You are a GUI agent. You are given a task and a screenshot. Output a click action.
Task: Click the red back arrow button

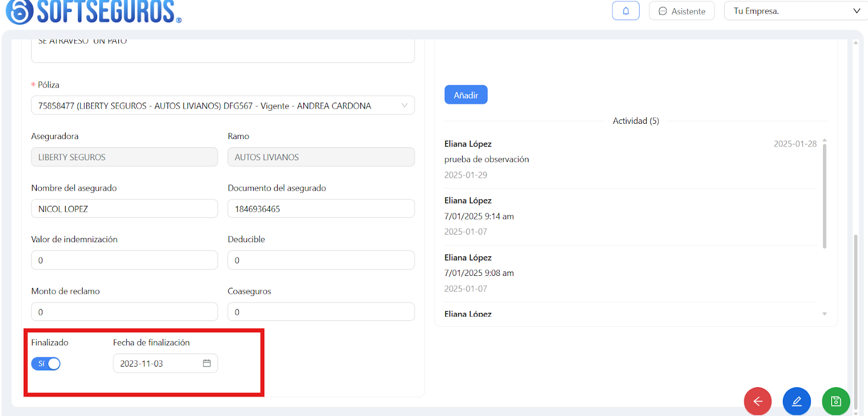(x=758, y=401)
